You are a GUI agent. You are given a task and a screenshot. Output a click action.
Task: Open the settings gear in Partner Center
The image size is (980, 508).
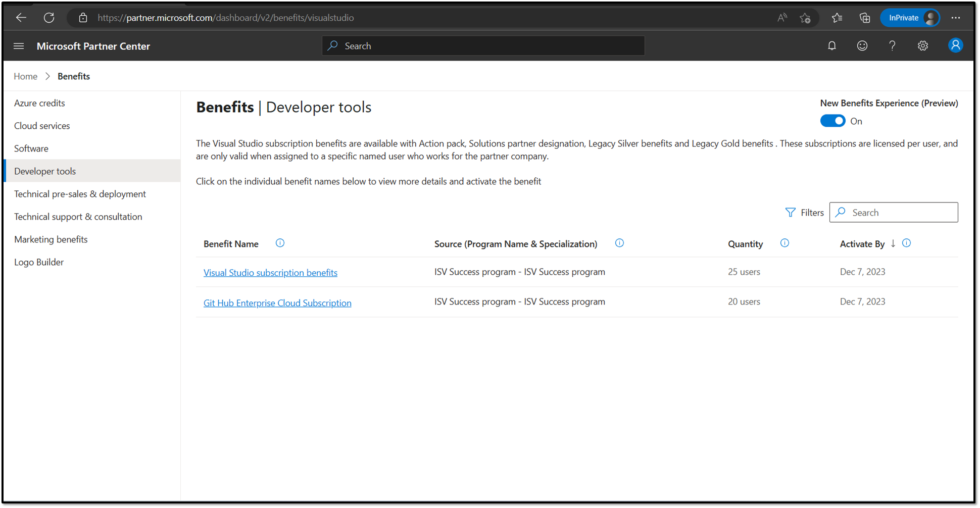tap(922, 46)
